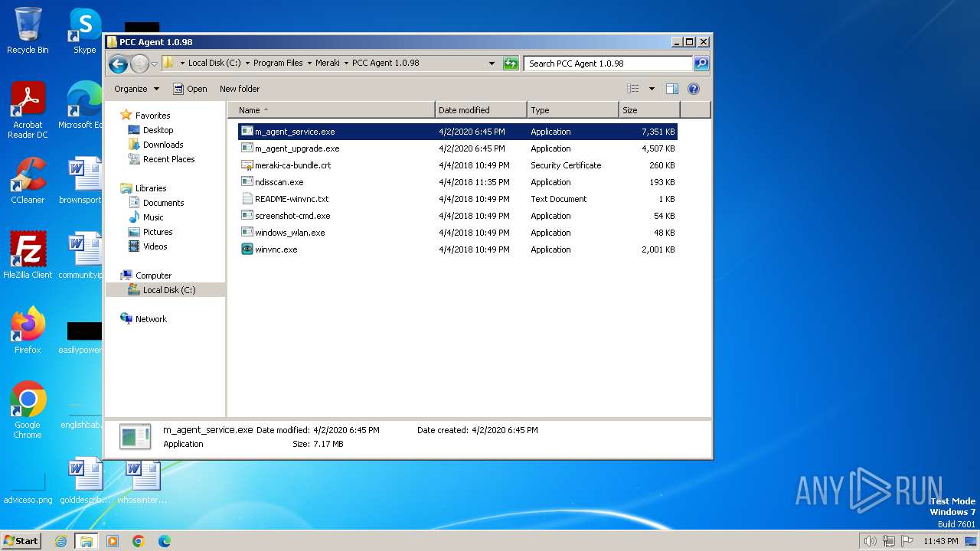Click the 7,351 KB size cell
Image resolution: width=980 pixels, height=551 pixels.
coord(658,132)
